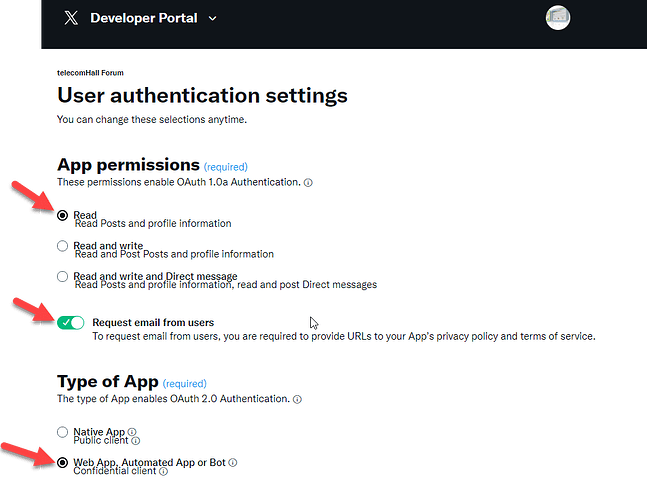Select the Read and write radio button

(x=62, y=246)
